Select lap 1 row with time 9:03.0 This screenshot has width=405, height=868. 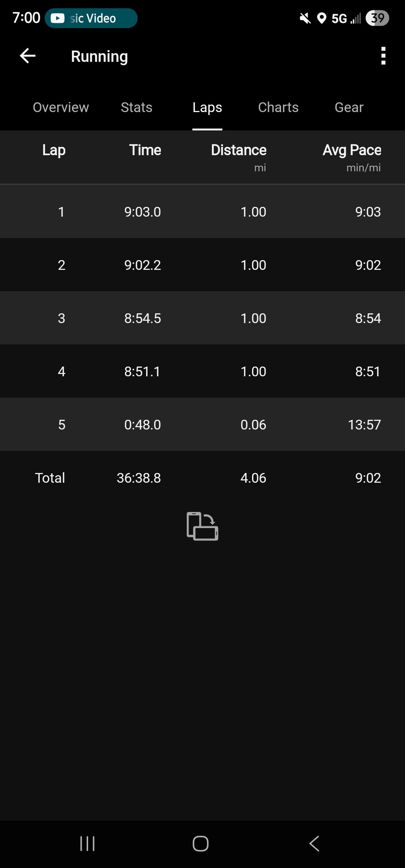tap(202, 212)
